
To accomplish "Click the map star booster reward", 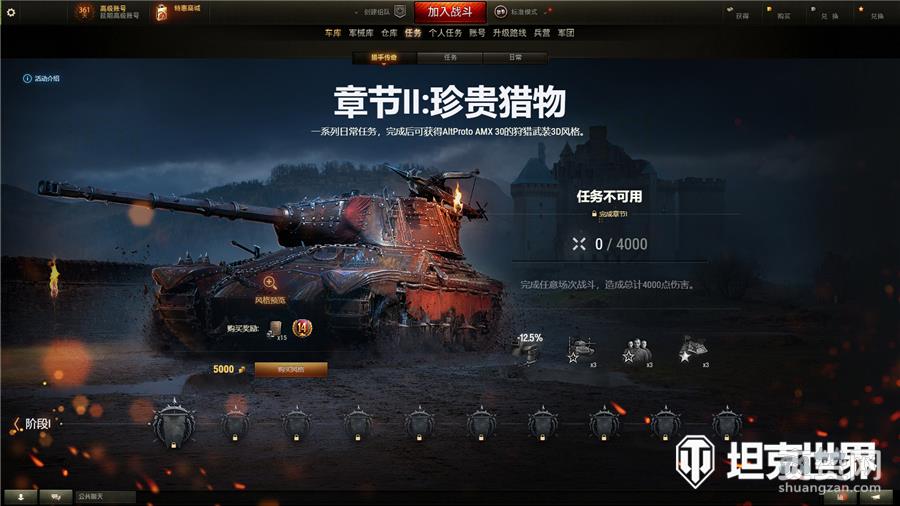I will pyautogui.click(x=693, y=351).
